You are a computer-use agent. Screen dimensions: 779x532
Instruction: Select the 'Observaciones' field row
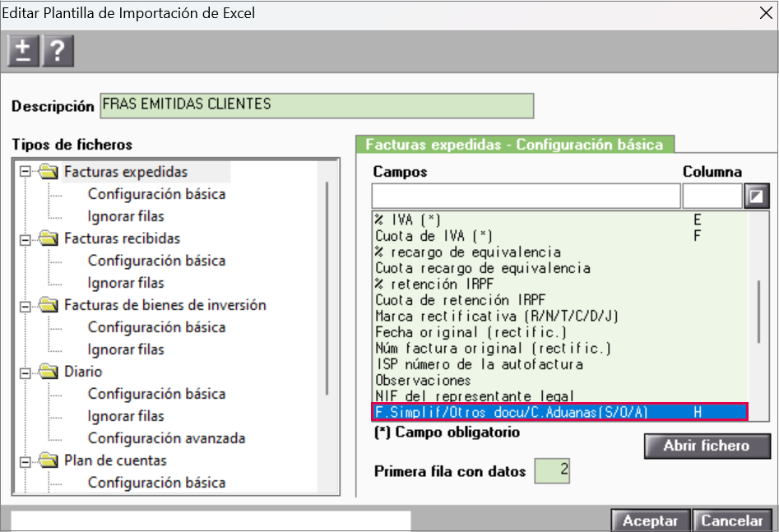coord(560,380)
